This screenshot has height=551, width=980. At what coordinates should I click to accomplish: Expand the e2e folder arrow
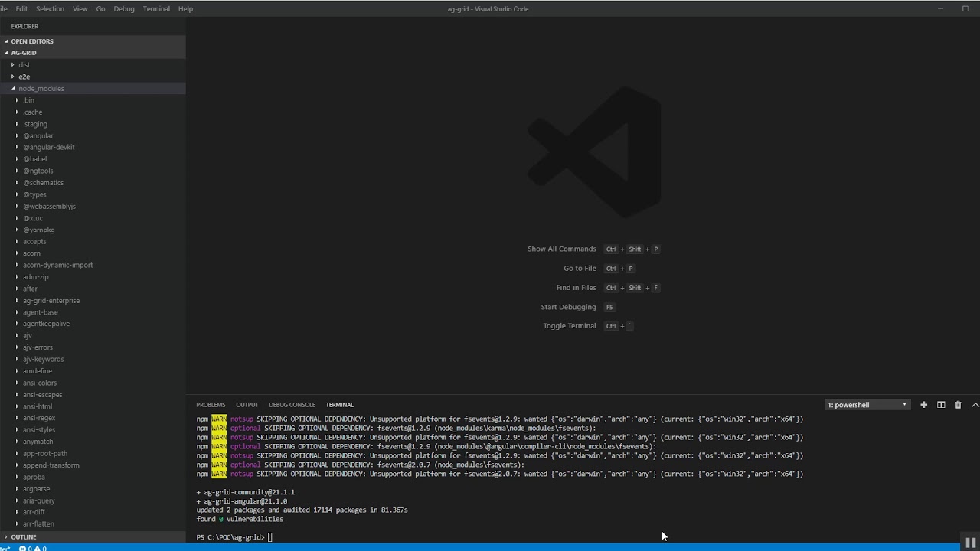[12, 77]
